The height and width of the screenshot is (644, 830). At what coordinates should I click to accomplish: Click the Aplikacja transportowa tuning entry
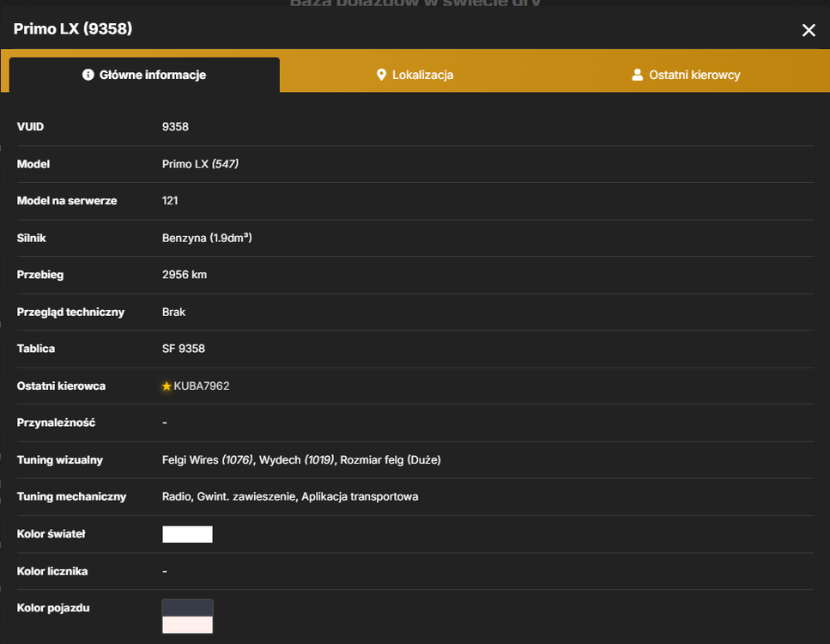(x=360, y=497)
